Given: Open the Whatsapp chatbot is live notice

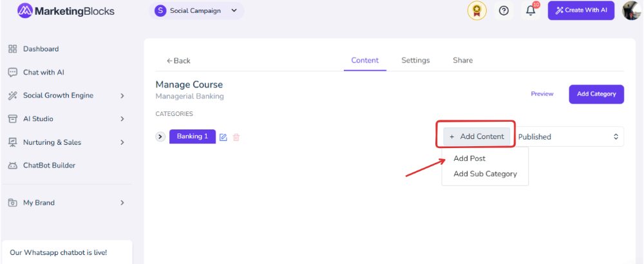Looking at the screenshot, I should click(x=67, y=252).
